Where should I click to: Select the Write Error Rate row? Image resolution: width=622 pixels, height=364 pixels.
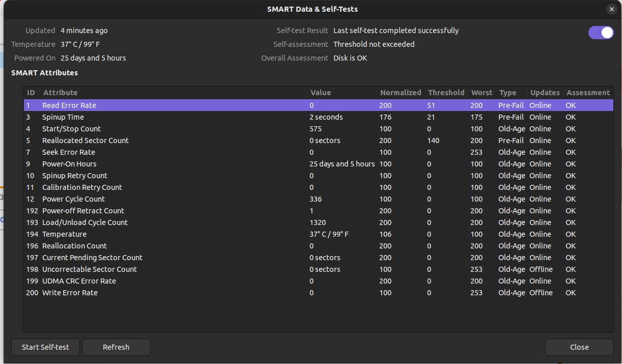(70, 293)
